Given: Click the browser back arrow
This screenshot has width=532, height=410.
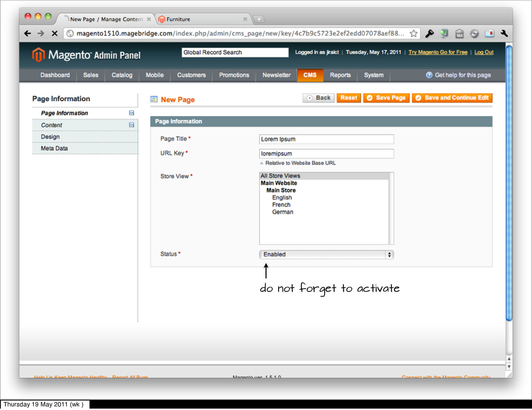Looking at the screenshot, I should (28, 33).
